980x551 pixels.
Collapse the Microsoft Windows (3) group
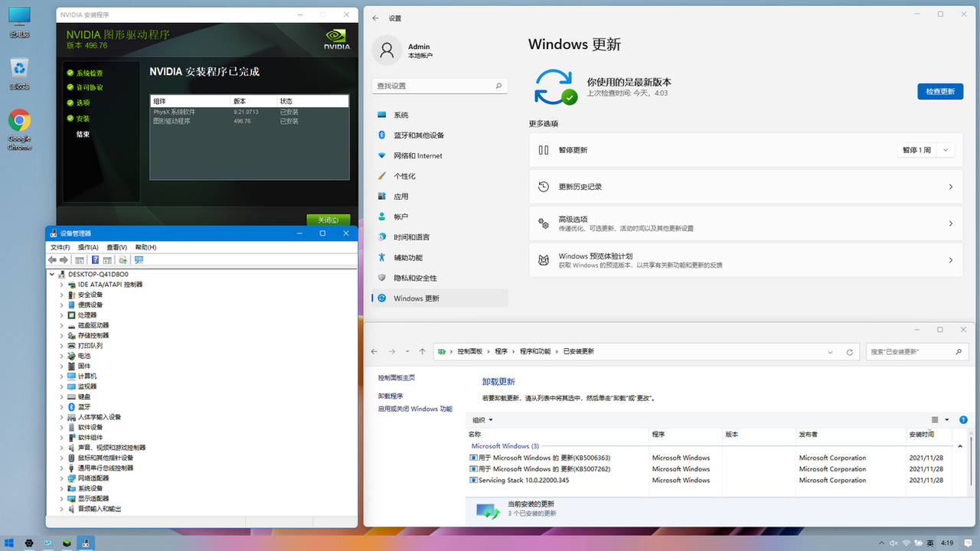[960, 446]
